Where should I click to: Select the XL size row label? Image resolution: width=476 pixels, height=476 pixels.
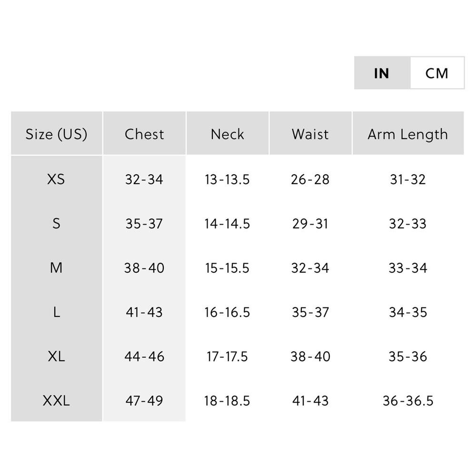pos(56,356)
